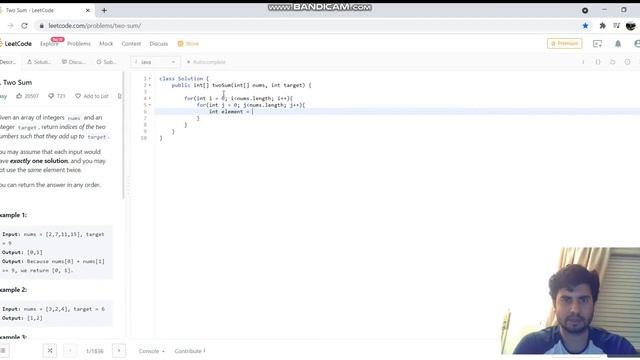This screenshot has width=640, height=360.
Task: Open the browser extensions puzzle icon
Action: (602, 26)
